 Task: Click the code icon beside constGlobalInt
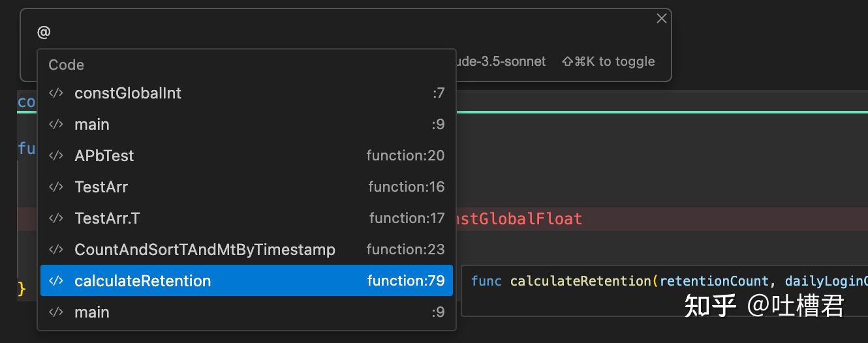click(x=56, y=93)
